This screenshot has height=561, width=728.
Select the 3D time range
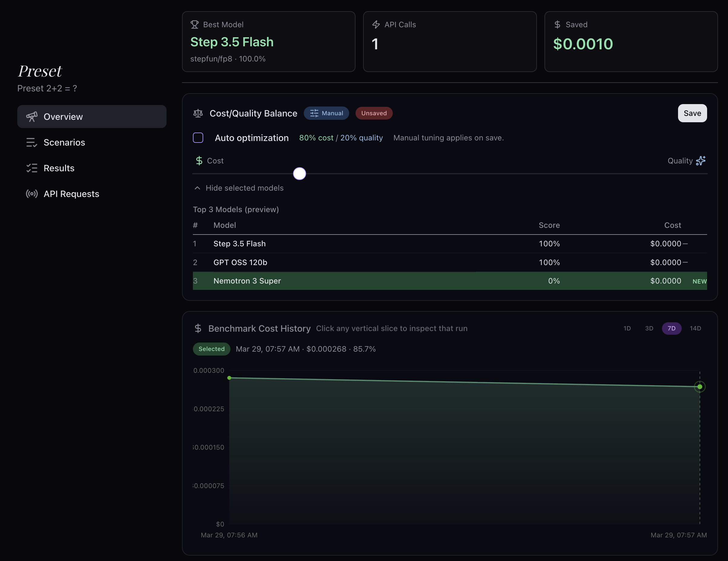pos(649,328)
